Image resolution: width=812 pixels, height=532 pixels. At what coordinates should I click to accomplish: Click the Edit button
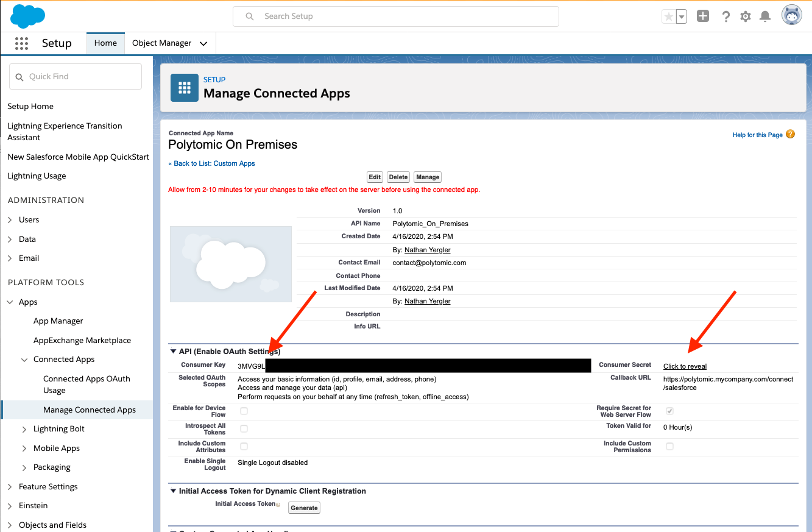click(x=375, y=177)
